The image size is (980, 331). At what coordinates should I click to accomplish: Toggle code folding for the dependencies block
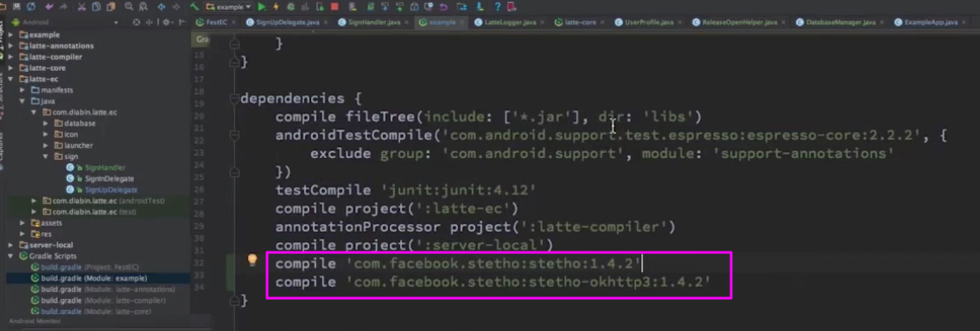tap(234, 99)
